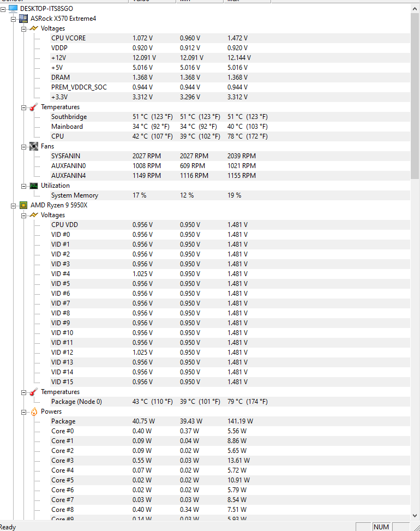This screenshot has width=420, height=531.
Task: Click the 79 °C (174 °F) package max
Action: click(x=248, y=401)
